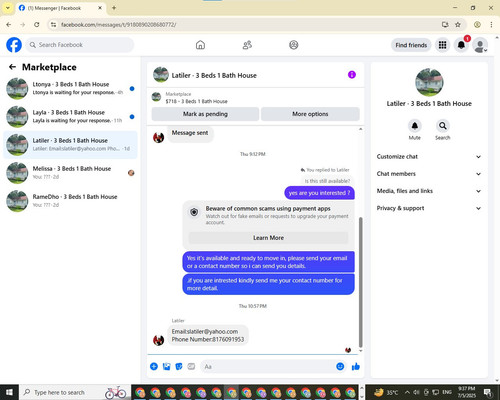Image resolution: width=500 pixels, height=400 pixels.
Task: Open the taskbar clock showing 9:37 PM
Action: click(466, 392)
